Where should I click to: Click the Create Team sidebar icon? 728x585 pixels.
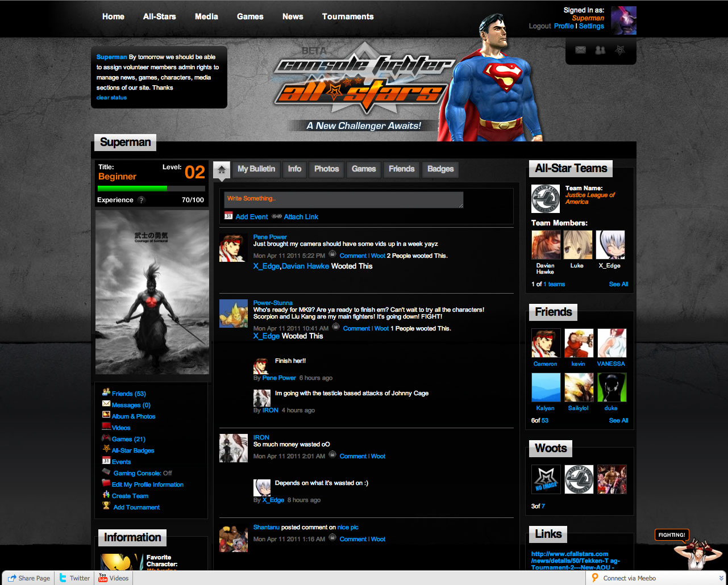click(x=106, y=495)
